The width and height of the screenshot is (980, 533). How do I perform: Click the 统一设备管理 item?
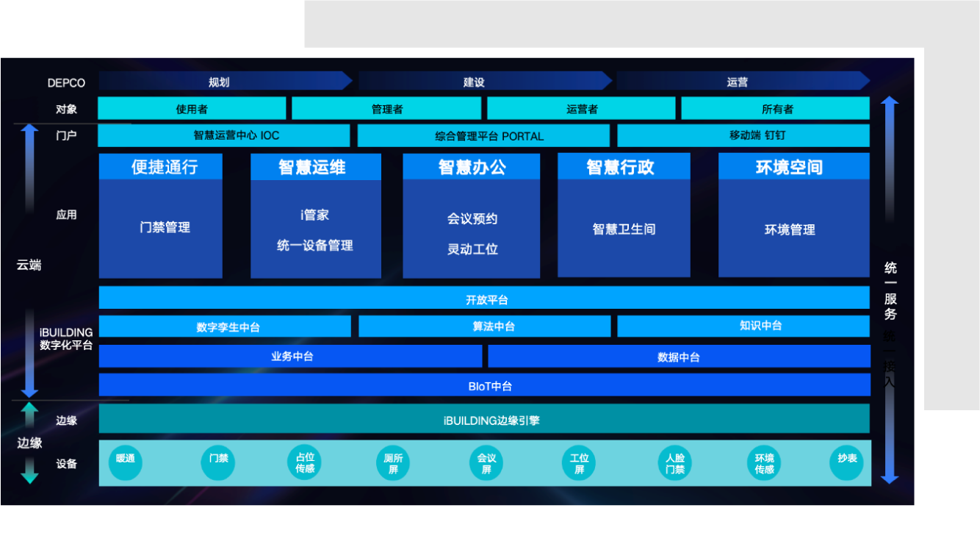pyautogui.click(x=315, y=246)
